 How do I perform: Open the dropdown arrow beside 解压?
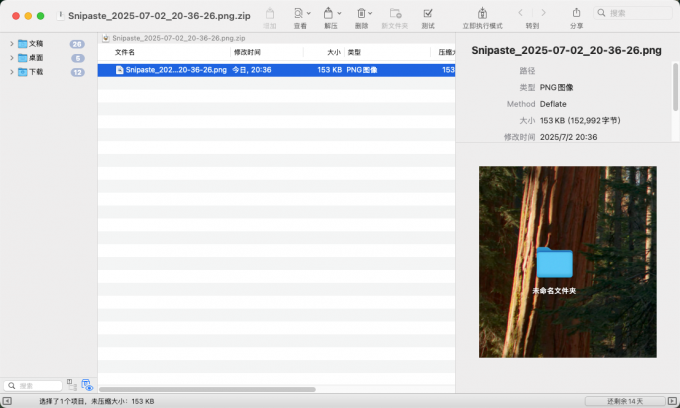tap(339, 13)
